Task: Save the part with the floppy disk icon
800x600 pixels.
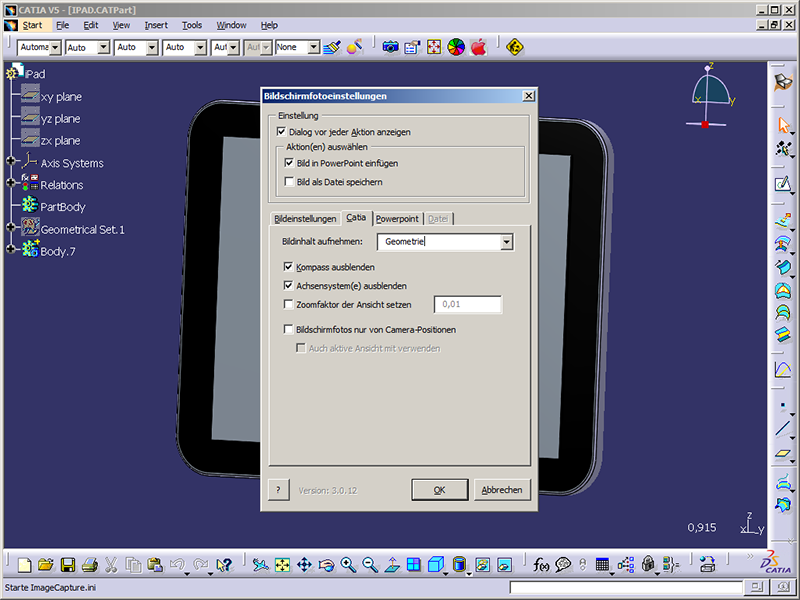Action: [67, 564]
